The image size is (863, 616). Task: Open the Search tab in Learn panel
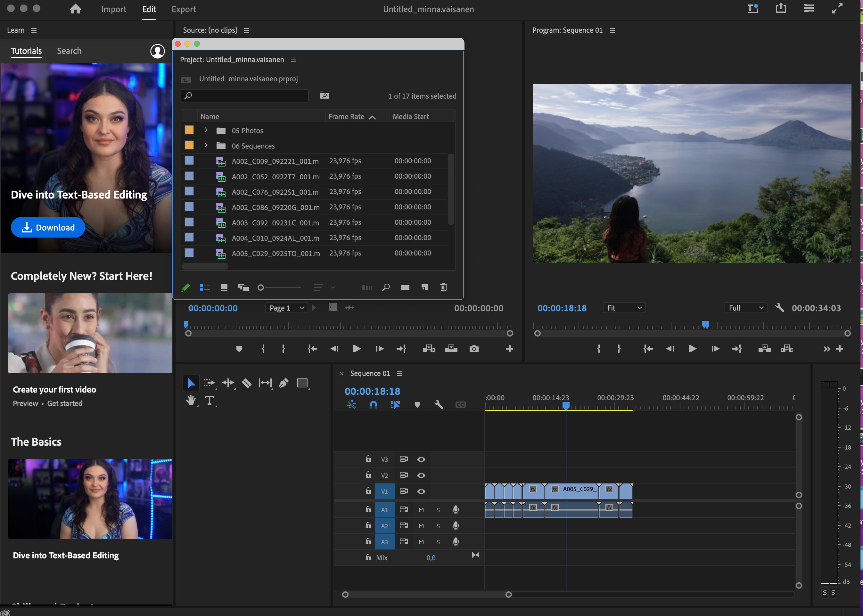[x=69, y=51]
